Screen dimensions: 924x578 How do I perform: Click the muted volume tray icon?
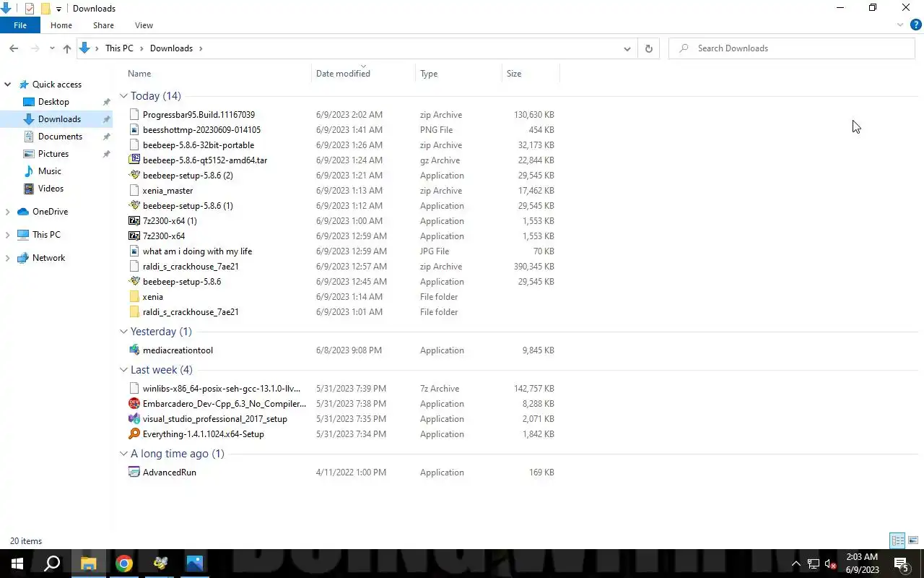tap(830, 564)
